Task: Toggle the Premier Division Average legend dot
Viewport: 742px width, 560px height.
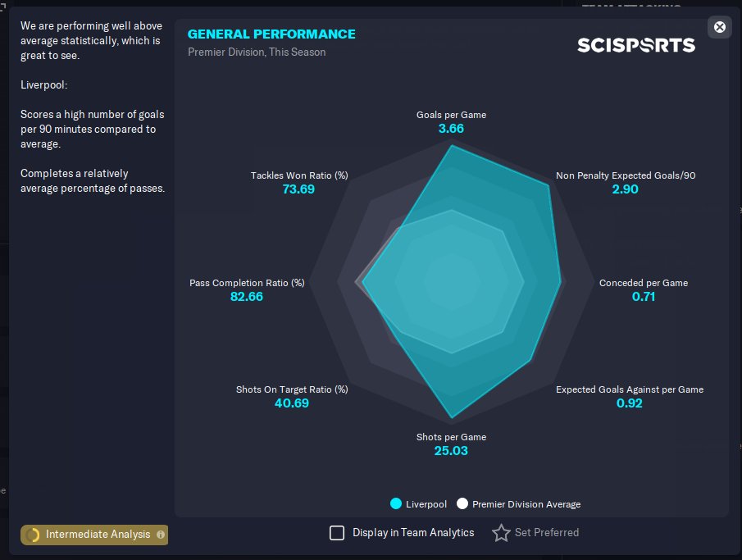Action: click(x=462, y=503)
